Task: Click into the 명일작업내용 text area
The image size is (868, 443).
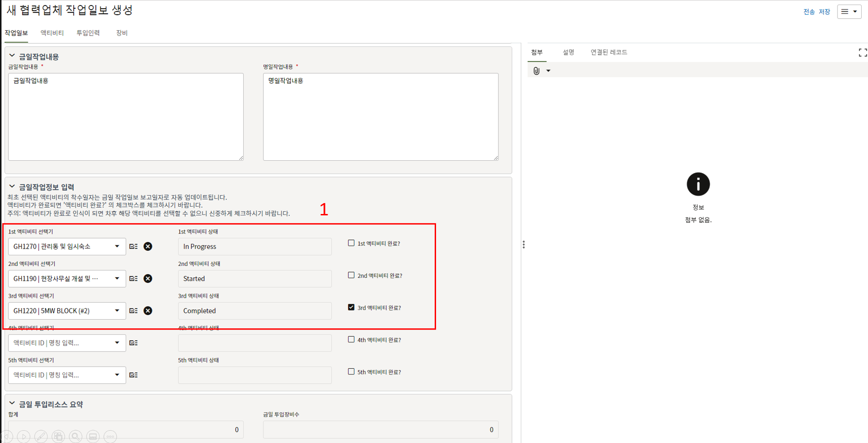Action: (x=380, y=117)
